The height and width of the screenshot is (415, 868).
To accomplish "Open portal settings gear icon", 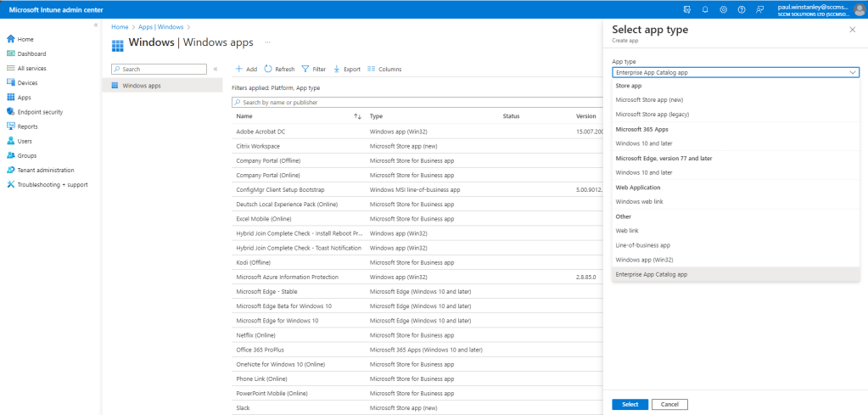I will pyautogui.click(x=723, y=8).
